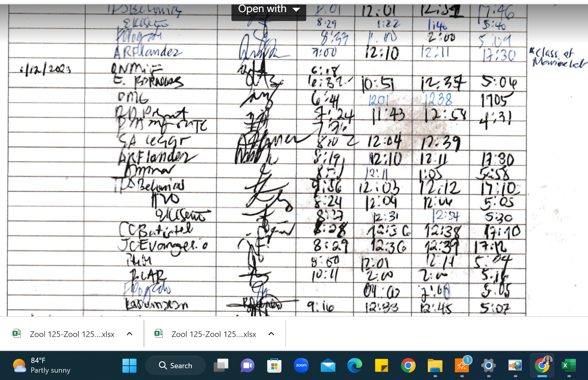Open the Mail app
Image resolution: width=588 pixels, height=380 pixels.
tap(328, 366)
